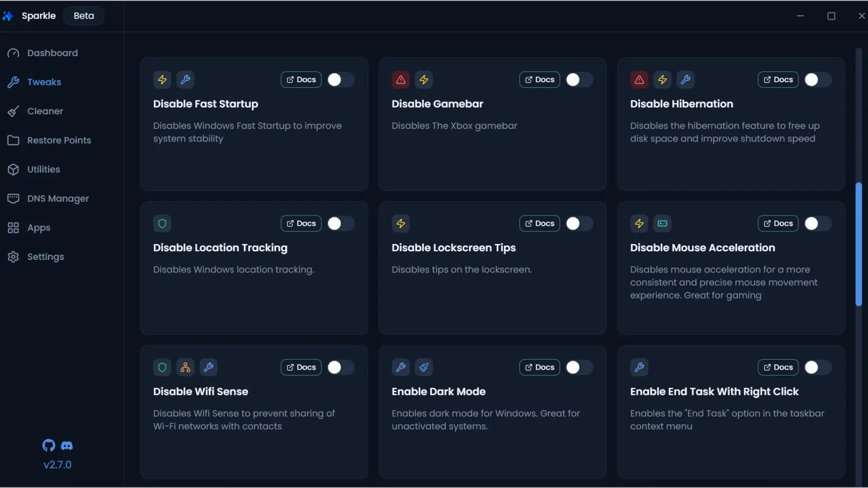Enable the Disable Gamebar tweak toggle
This screenshot has width=868, height=488.
[579, 80]
